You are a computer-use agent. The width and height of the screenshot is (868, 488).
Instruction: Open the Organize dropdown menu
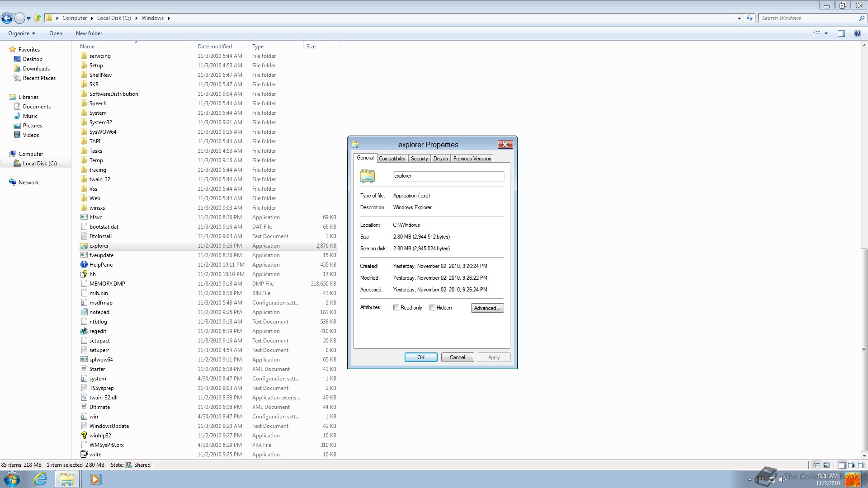point(21,33)
